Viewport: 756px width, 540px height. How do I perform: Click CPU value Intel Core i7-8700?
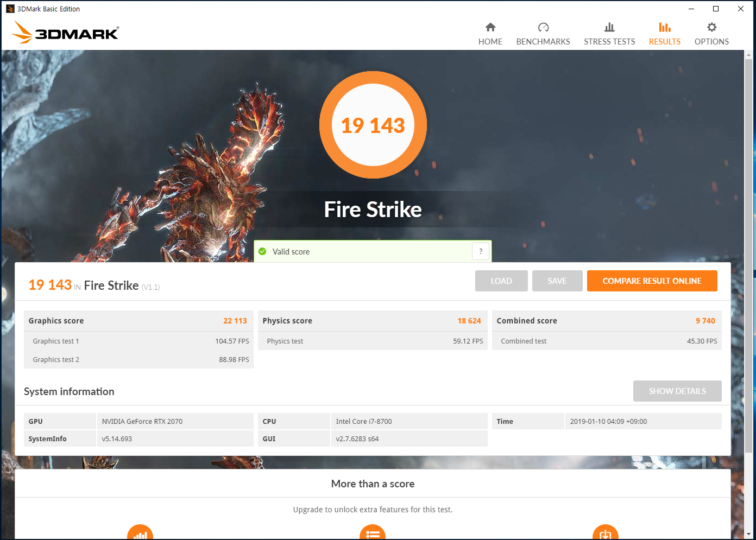point(364,421)
